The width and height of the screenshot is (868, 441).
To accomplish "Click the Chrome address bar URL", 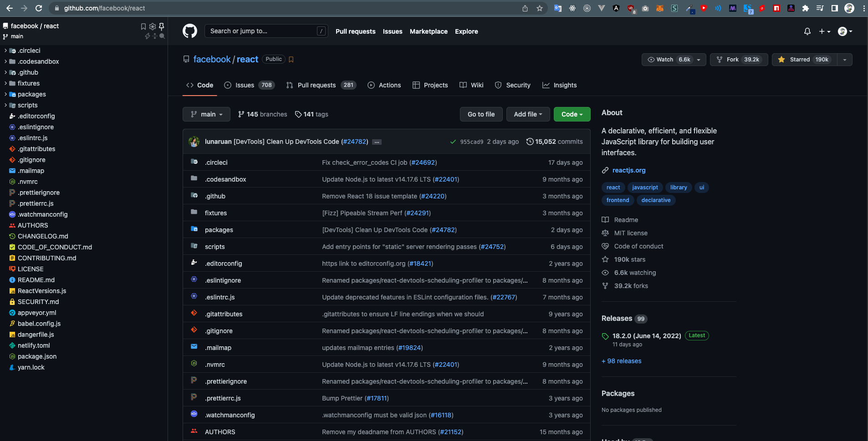I will [x=104, y=8].
